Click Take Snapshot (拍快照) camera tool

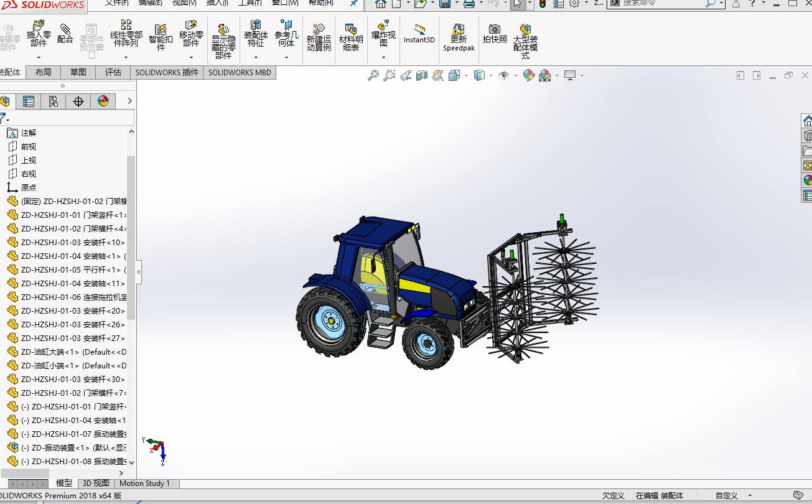pos(495,34)
